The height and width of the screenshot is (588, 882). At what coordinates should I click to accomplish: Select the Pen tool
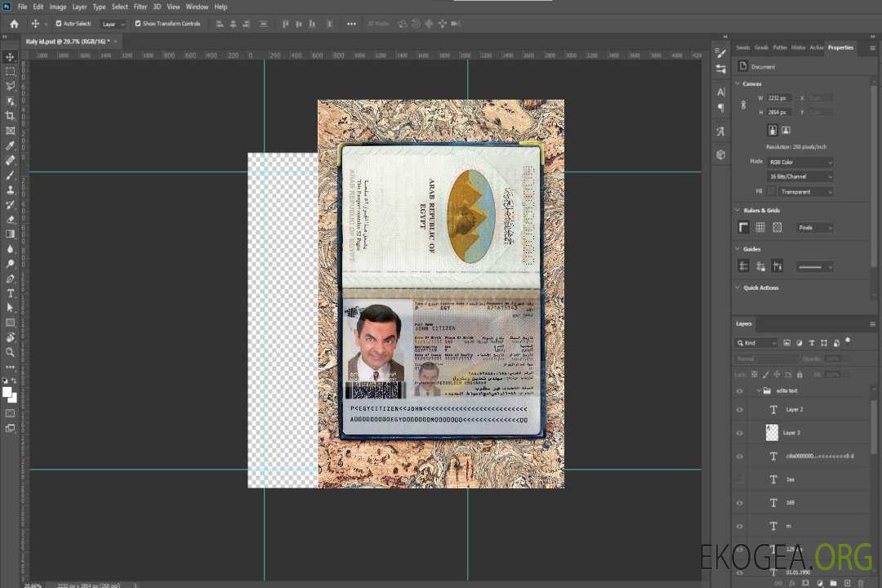point(10,278)
